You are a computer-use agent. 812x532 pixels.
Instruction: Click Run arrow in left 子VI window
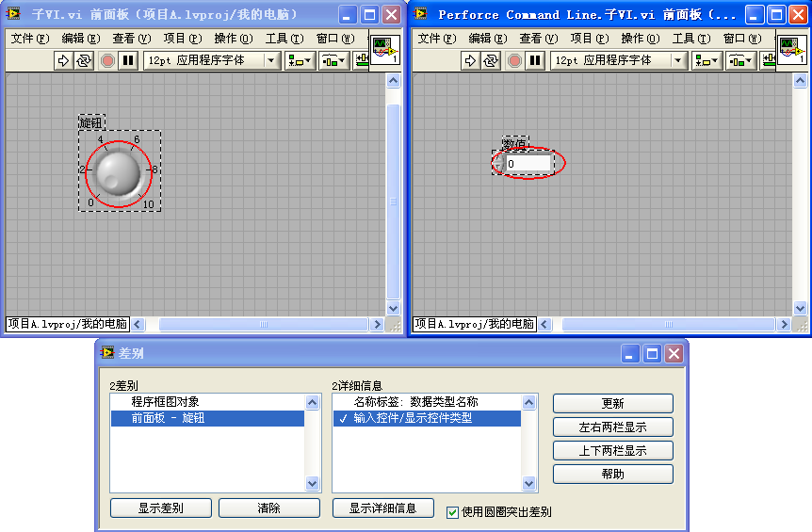point(63,60)
